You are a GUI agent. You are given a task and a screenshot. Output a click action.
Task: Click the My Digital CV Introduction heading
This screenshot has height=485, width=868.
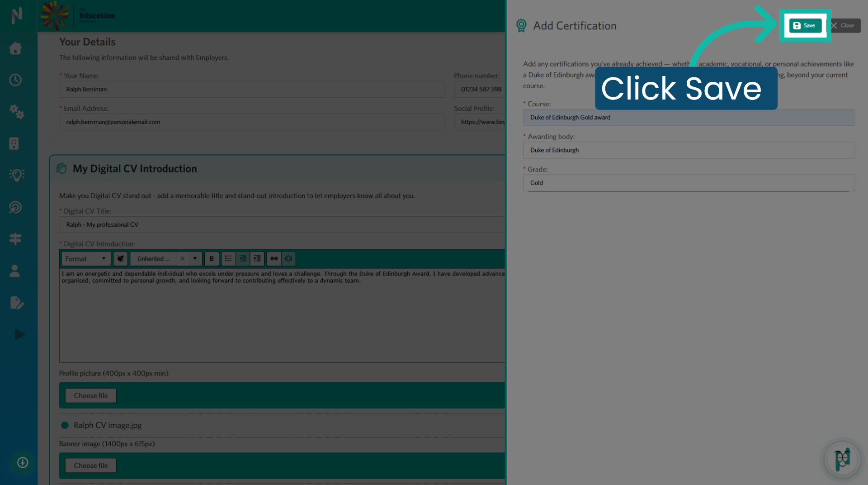pyautogui.click(x=135, y=169)
